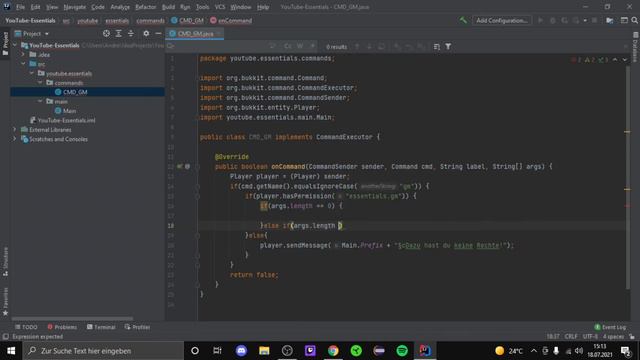This screenshot has height=360, width=640.
Task: Toggle tool window quick access icon in status bar
Action: [x=5, y=337]
